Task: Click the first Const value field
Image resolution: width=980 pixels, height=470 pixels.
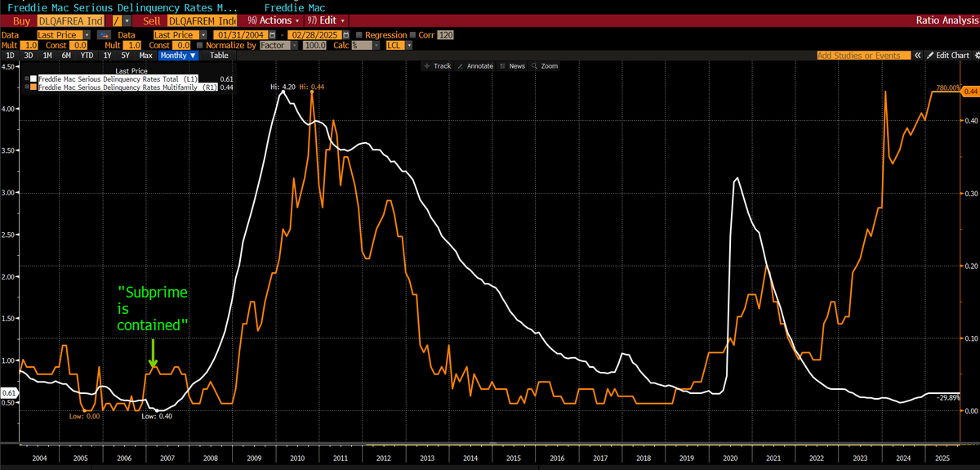Action: (78, 45)
